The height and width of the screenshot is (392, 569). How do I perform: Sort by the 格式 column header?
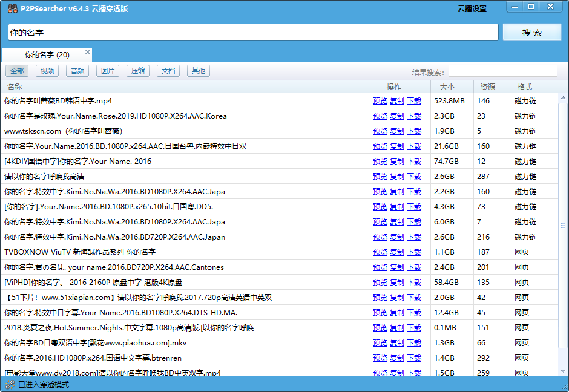530,87
